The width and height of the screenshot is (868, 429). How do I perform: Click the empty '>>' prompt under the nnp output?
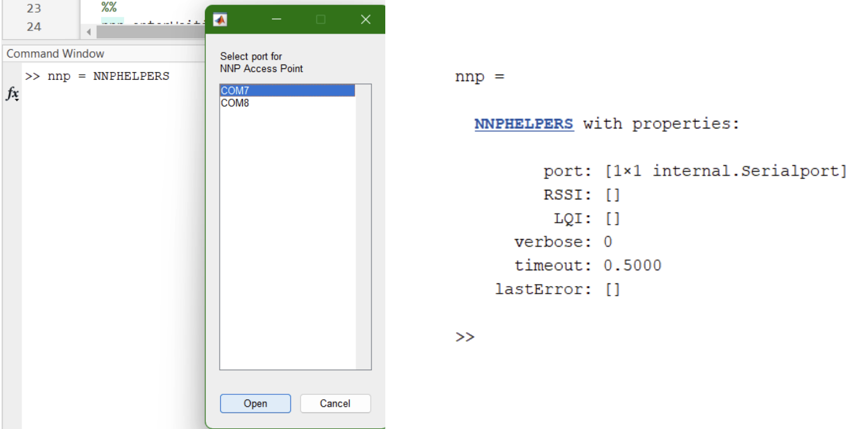pyautogui.click(x=464, y=337)
